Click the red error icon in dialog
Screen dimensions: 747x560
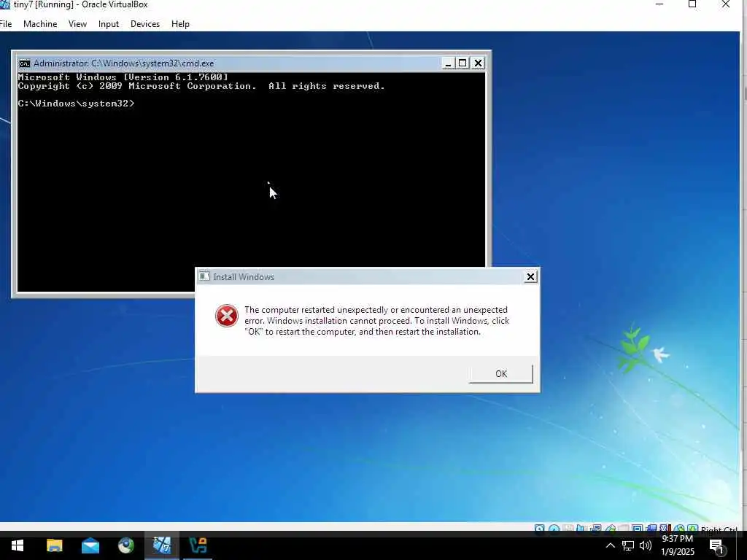coord(227,316)
